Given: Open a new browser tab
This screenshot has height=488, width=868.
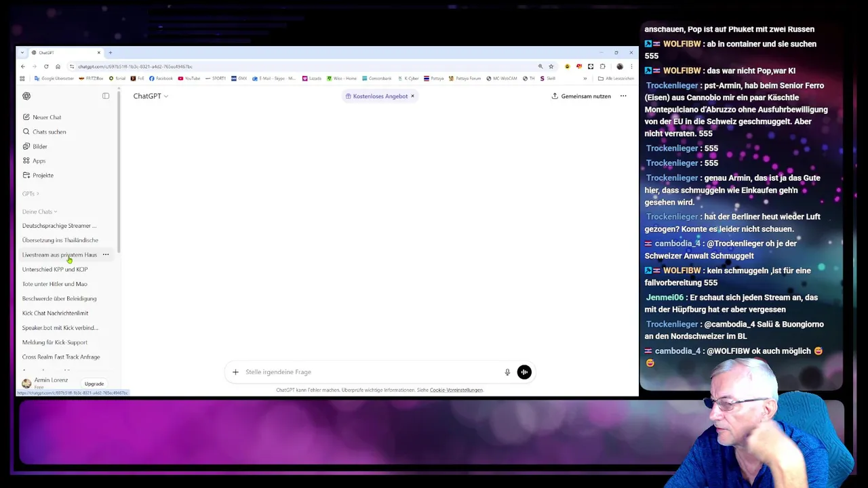Looking at the screenshot, I should click(110, 53).
